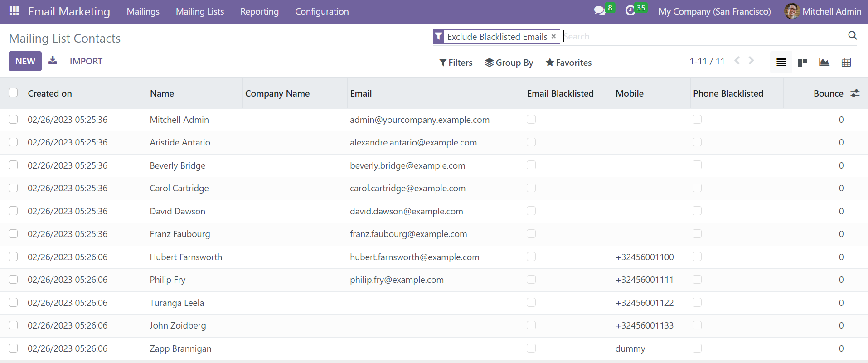Remove the Exclude Blacklisted Emails filter

[553, 36]
